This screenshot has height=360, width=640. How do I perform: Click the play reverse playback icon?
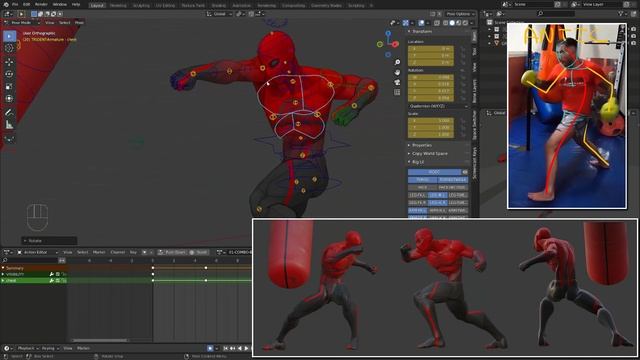240,348
